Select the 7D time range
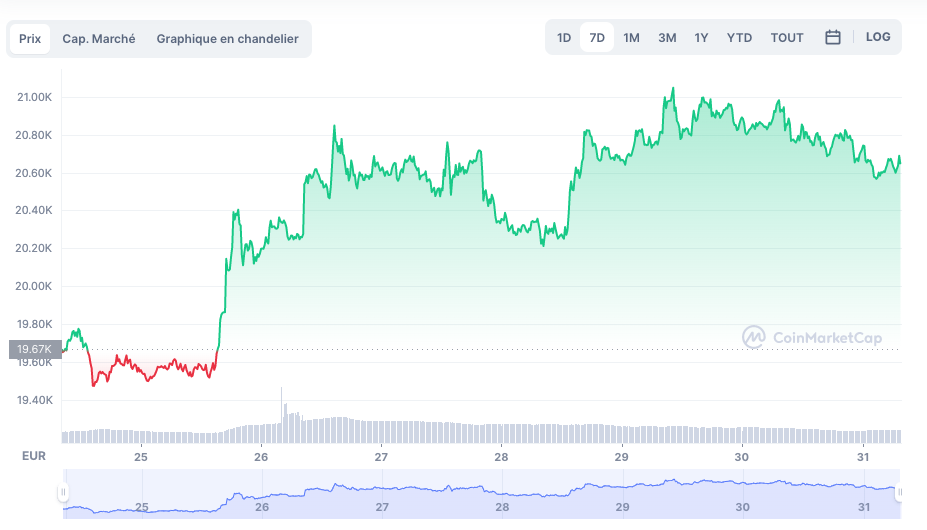 click(x=597, y=38)
